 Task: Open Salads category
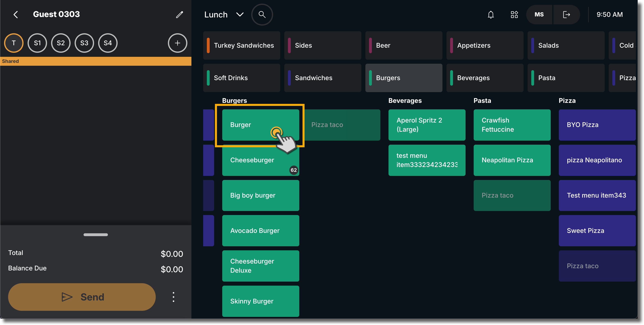coord(566,45)
